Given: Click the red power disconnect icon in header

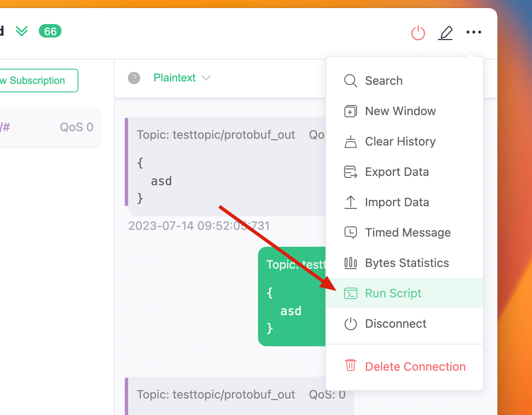Looking at the screenshot, I should [x=418, y=33].
